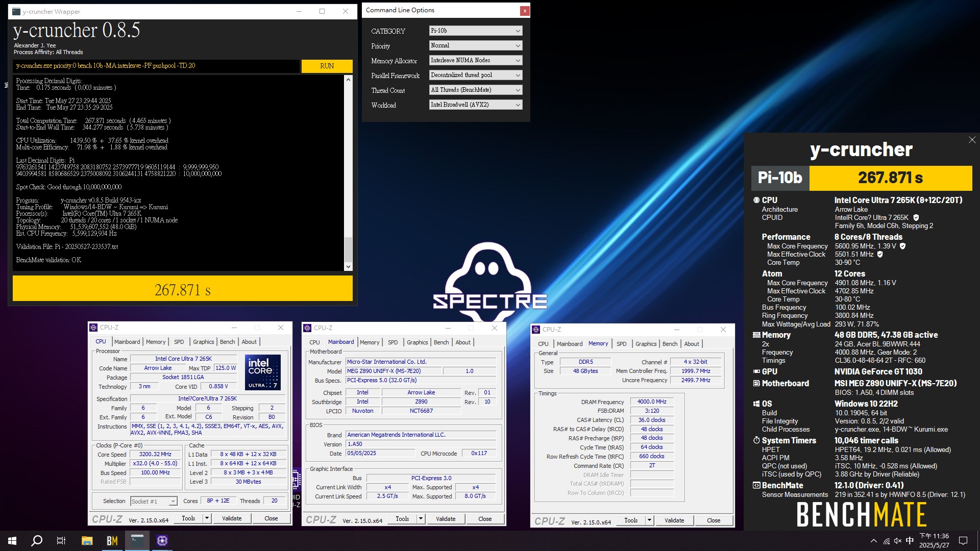Click the Intel Core Ultra 7 logo
The width and height of the screenshot is (980, 551).
click(x=263, y=372)
